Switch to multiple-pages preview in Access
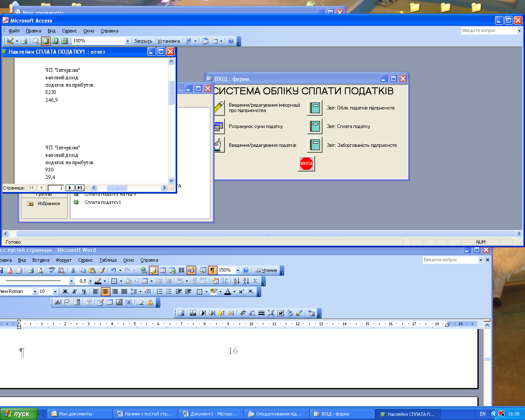Image resolution: width=525 pixels, height=420 pixels. tap(64, 41)
